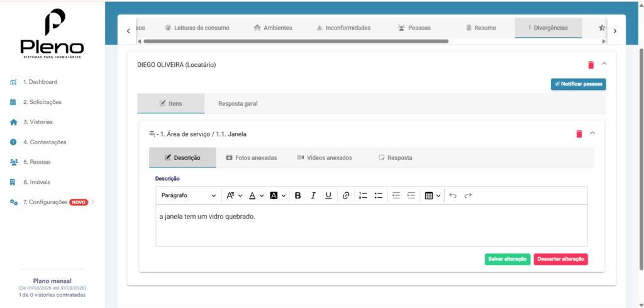
Task: Switch to the Fotos anexadas tab
Action: 252,157
